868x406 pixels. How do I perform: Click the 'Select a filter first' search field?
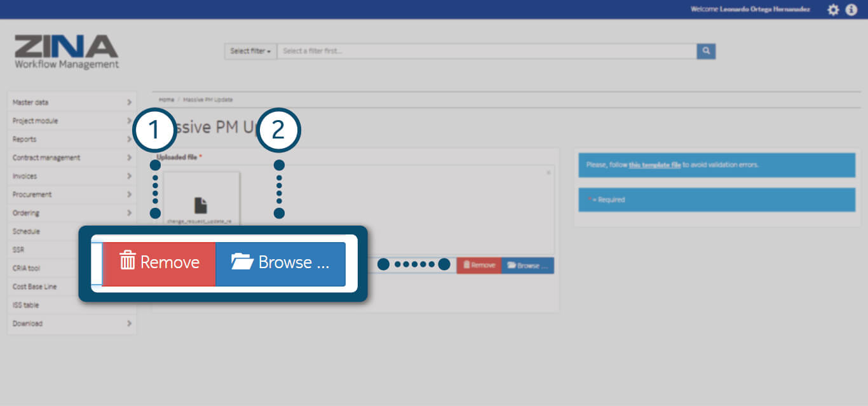[x=486, y=51]
